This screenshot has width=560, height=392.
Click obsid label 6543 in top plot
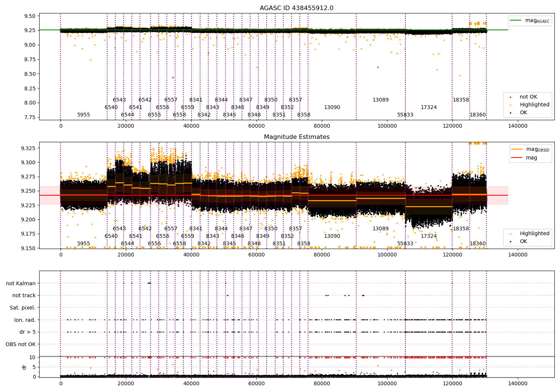tap(119, 100)
